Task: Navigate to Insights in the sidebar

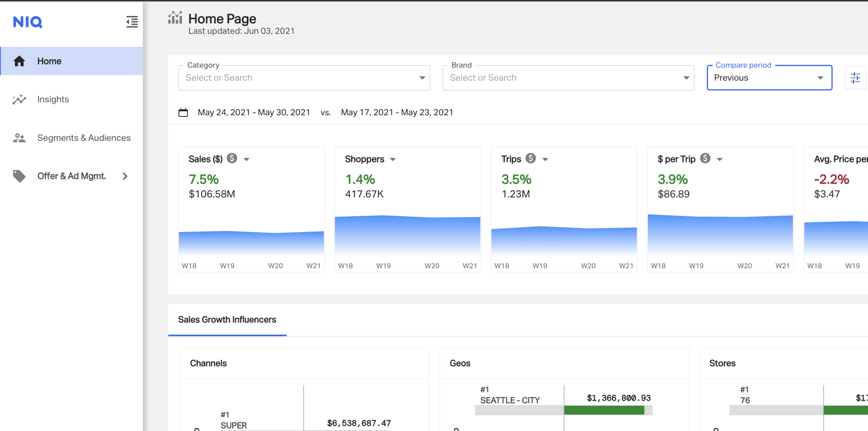Action: point(53,99)
